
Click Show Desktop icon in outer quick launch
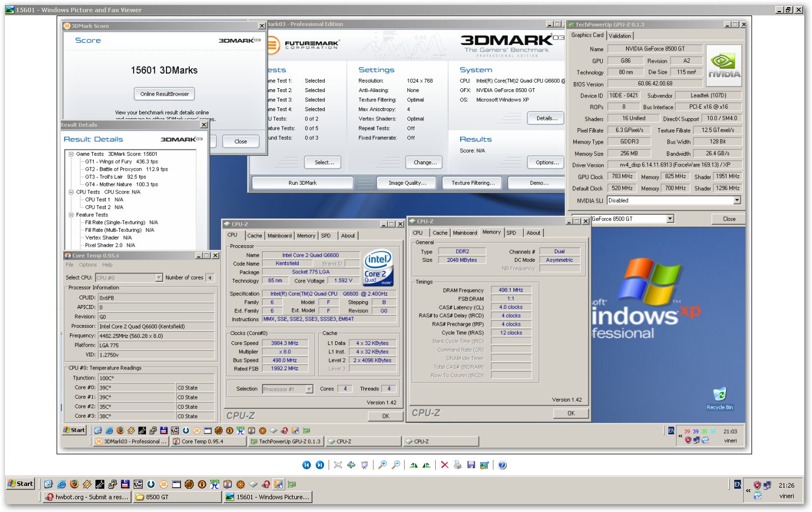point(48,484)
